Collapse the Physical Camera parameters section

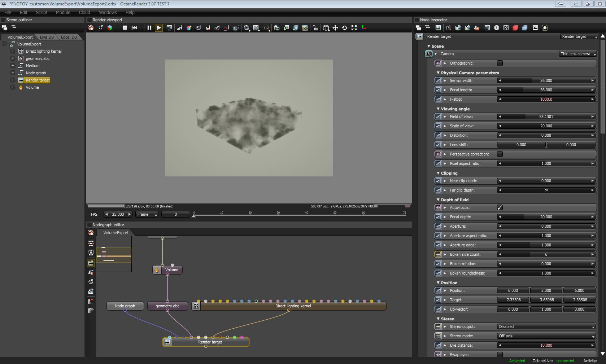coord(438,73)
